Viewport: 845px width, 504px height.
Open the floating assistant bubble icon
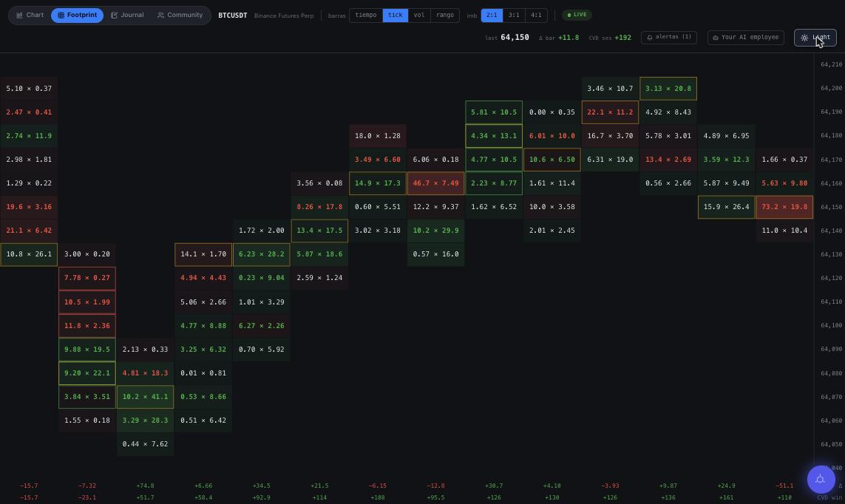(821, 479)
